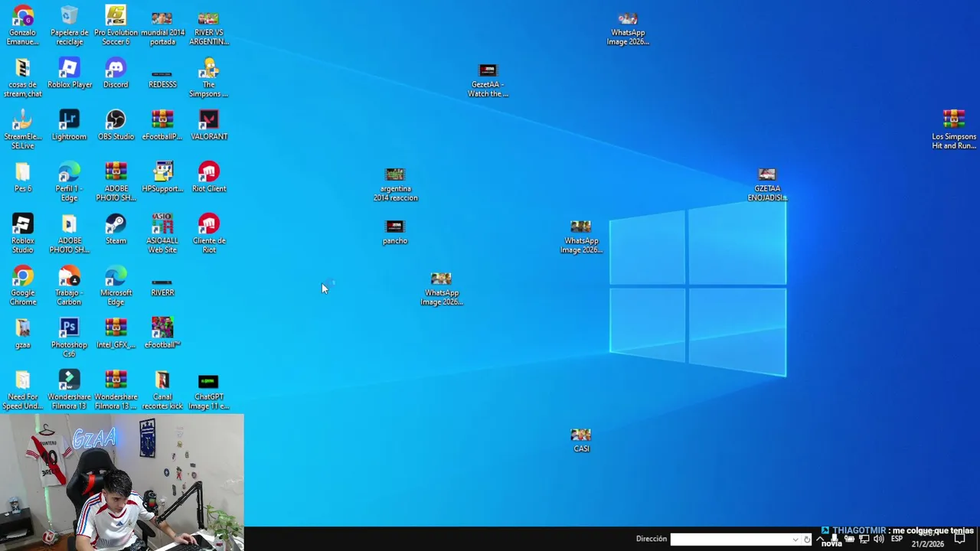Launch Adobe Lightroom
The image size is (980, 551).
click(69, 125)
